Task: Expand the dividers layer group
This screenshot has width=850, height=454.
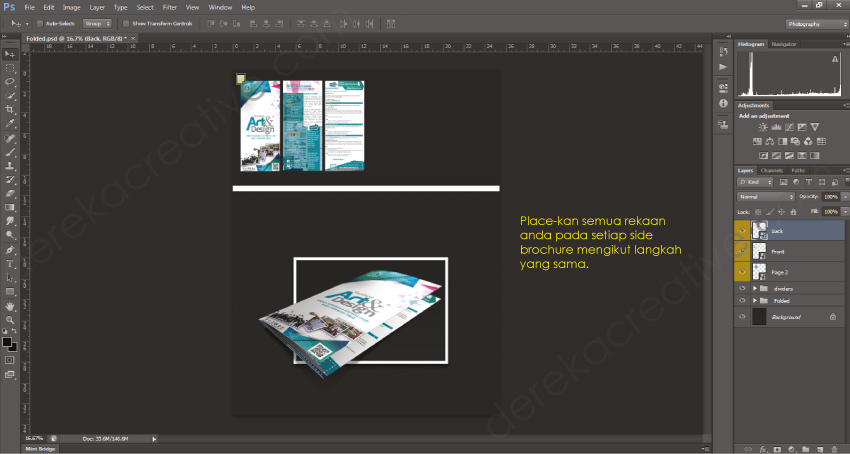Action: pos(754,288)
